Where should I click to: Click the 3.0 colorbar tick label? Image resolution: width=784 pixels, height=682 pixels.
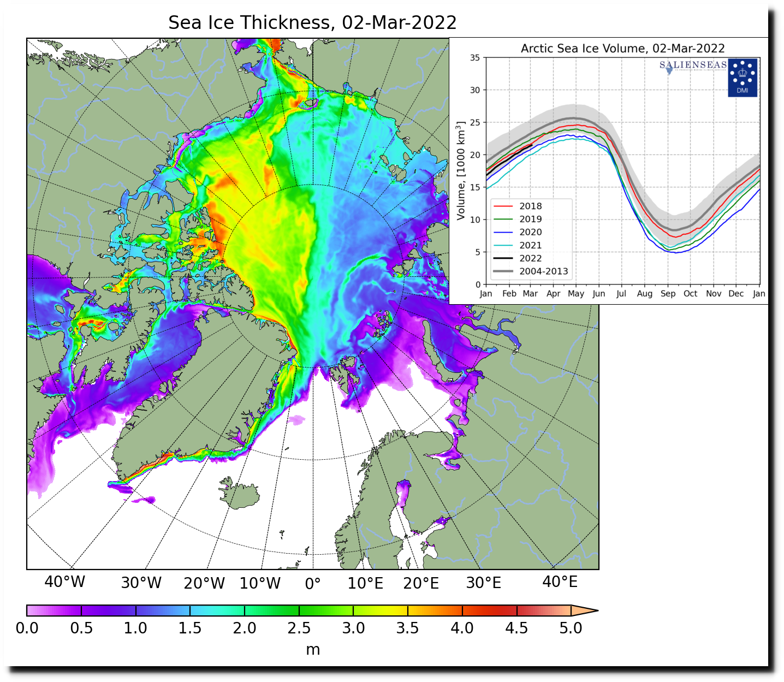[x=353, y=628]
